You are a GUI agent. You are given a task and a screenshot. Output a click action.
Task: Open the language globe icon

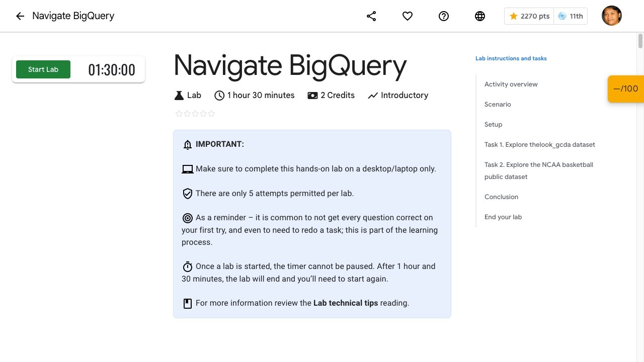(x=480, y=16)
